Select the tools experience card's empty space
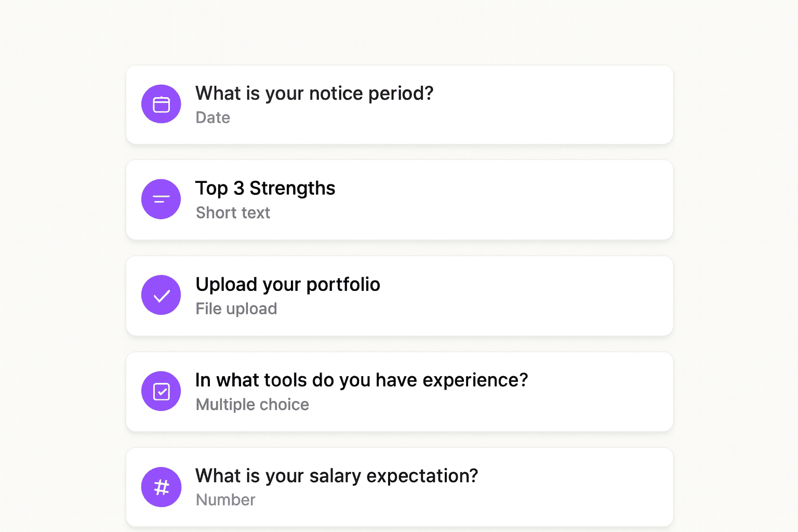The image size is (798, 532). (597, 392)
